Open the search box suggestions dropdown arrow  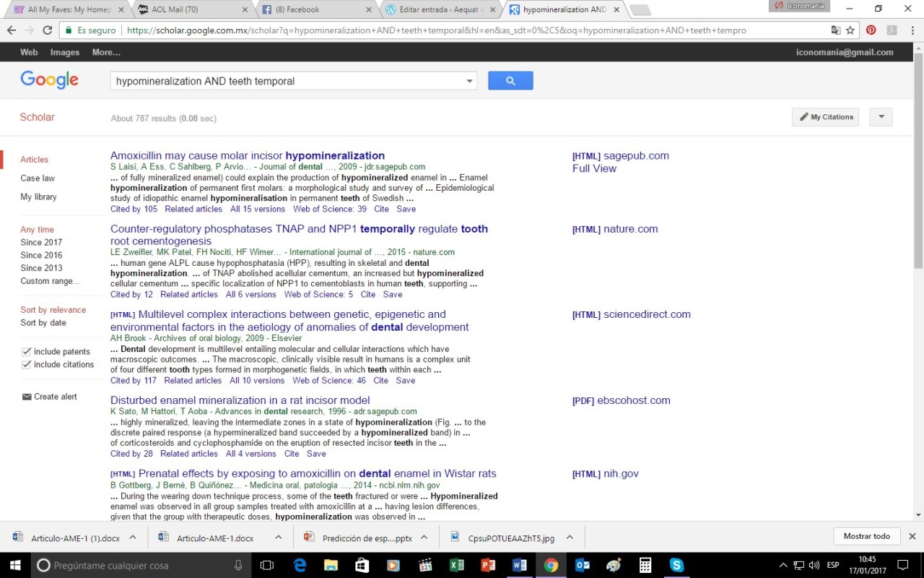coord(470,81)
